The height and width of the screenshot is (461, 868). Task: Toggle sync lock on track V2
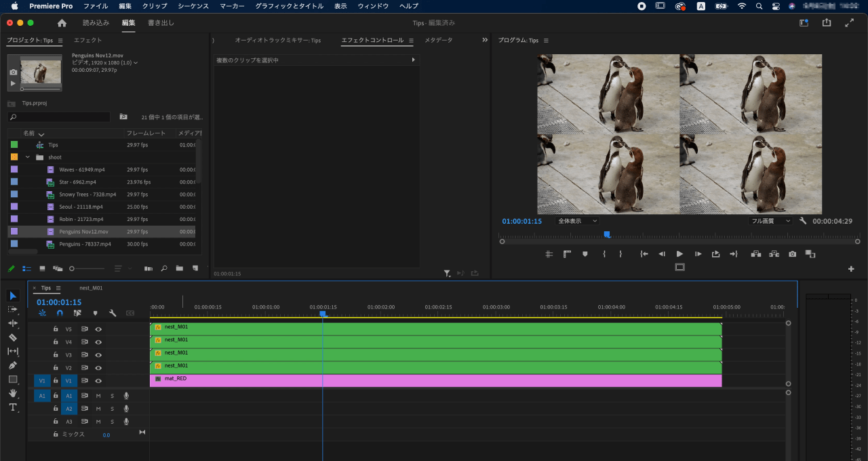(x=85, y=367)
